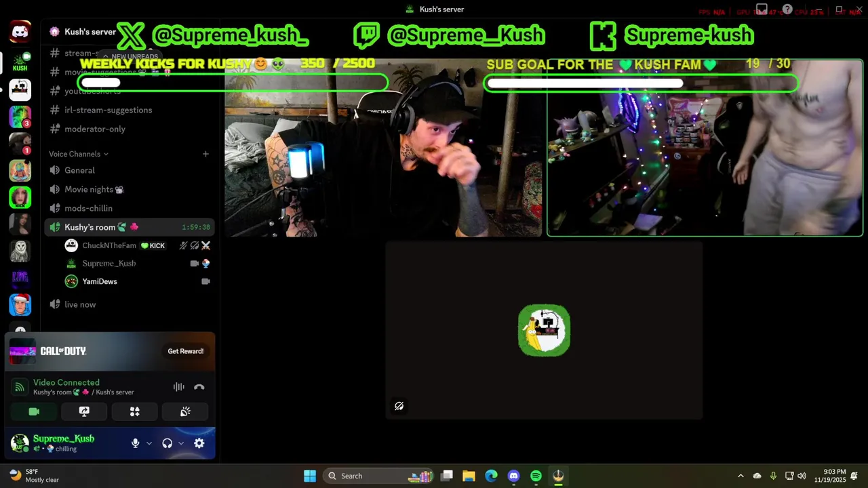Screen dimensions: 868x488
Task: Open Discord from the taskbar
Action: pos(513,476)
